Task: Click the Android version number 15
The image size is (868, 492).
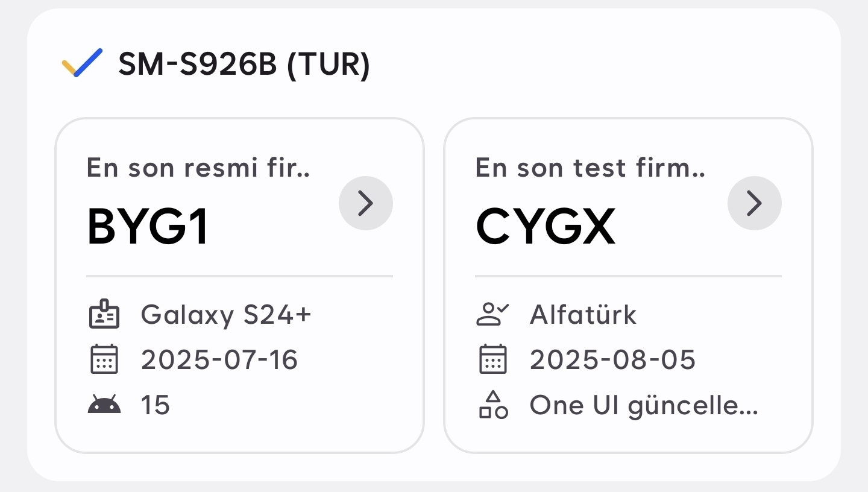Action: [156, 405]
